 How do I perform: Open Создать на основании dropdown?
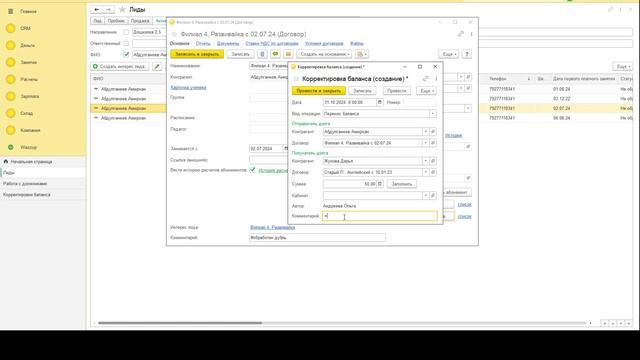coord(324,54)
